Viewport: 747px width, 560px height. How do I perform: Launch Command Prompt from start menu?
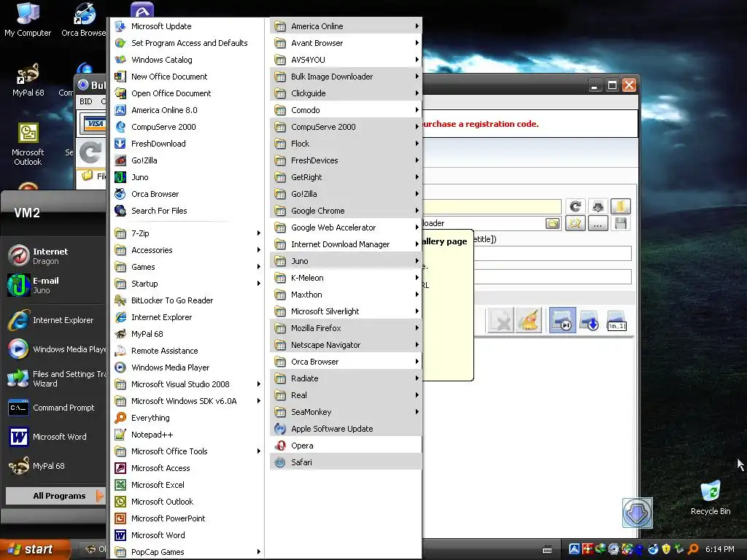[x=55, y=408]
